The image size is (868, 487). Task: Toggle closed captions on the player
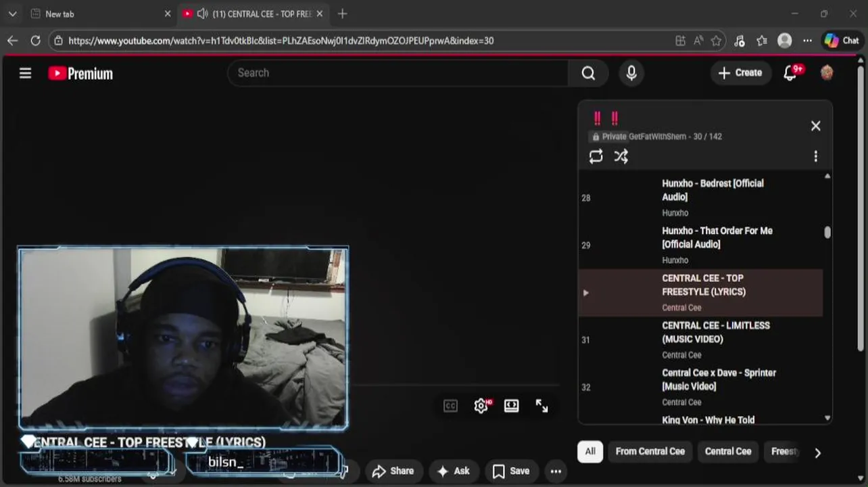[x=450, y=406]
